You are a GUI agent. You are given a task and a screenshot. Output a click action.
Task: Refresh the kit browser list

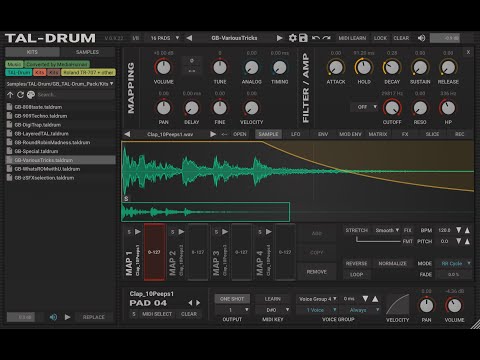(20, 95)
